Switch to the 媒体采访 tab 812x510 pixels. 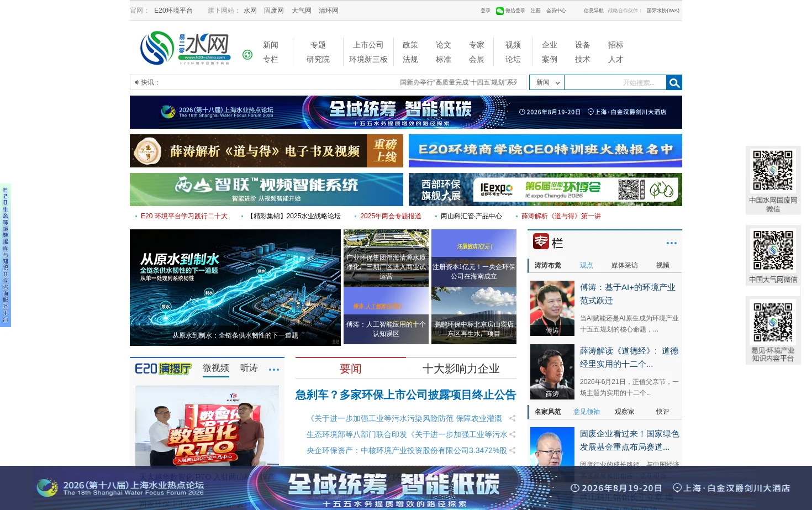tap(625, 265)
